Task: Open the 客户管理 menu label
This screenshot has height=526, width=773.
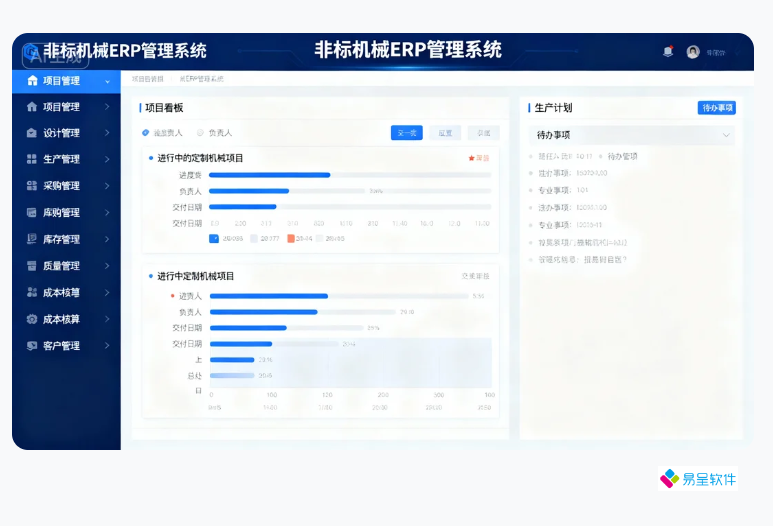Action: coord(61,346)
